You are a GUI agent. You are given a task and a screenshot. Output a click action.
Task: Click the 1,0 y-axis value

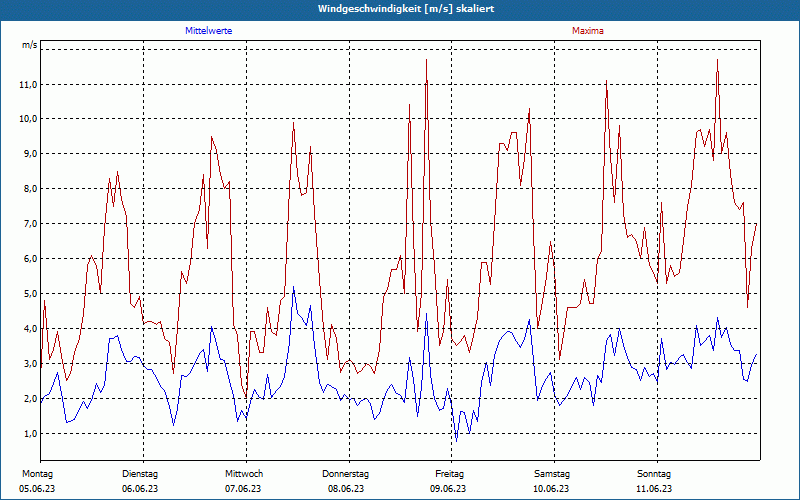tap(30, 434)
